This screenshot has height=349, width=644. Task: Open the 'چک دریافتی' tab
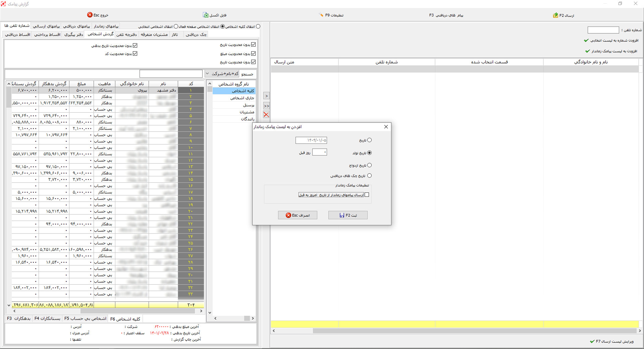tap(196, 34)
